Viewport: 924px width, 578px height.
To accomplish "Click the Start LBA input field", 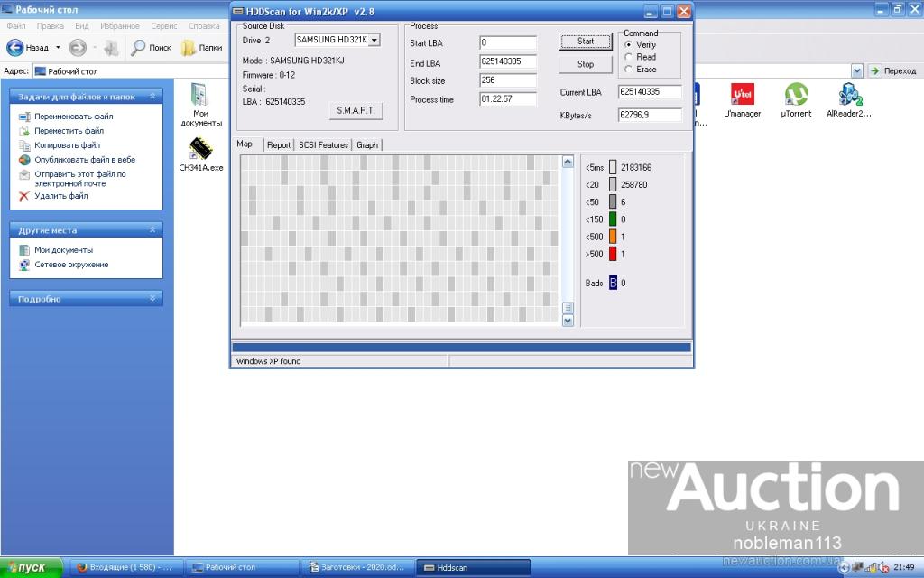I will (508, 42).
